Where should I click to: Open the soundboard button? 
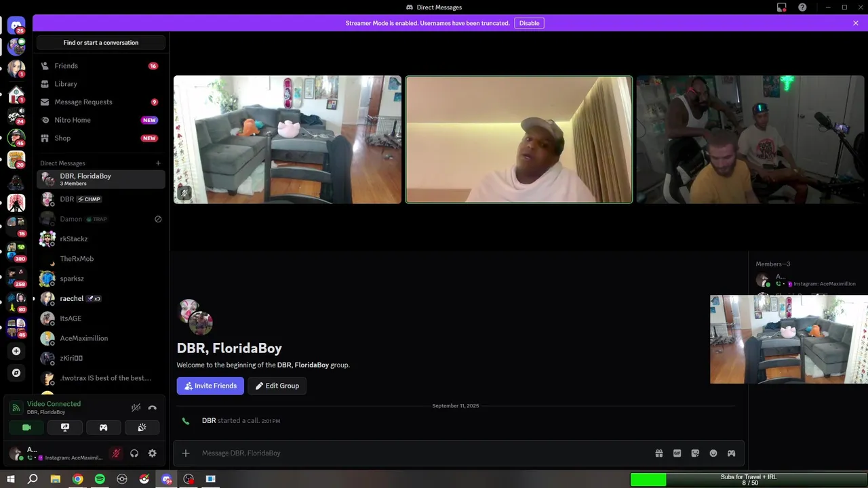tap(142, 428)
